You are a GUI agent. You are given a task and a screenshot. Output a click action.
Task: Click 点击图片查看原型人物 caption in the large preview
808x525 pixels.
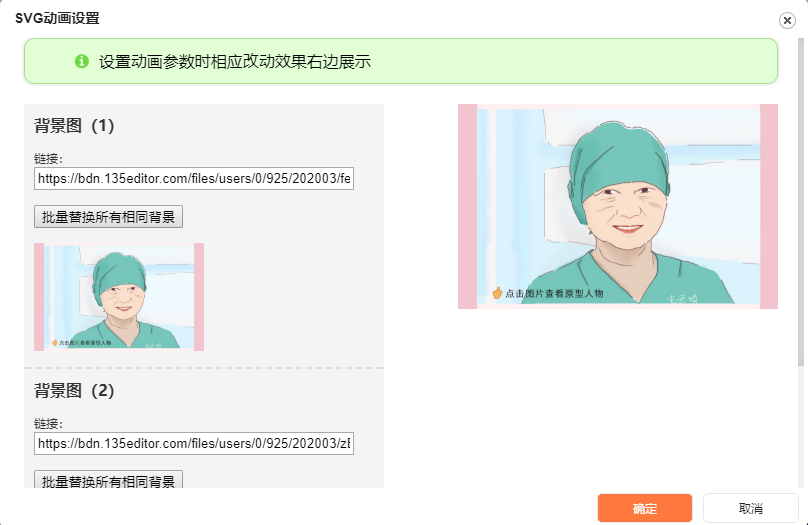554,294
